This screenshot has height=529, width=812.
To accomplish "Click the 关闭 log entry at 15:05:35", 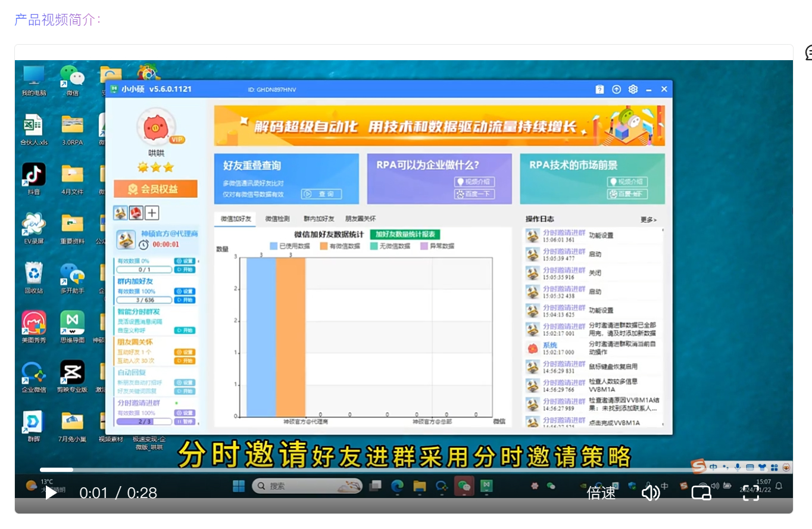I will click(594, 273).
